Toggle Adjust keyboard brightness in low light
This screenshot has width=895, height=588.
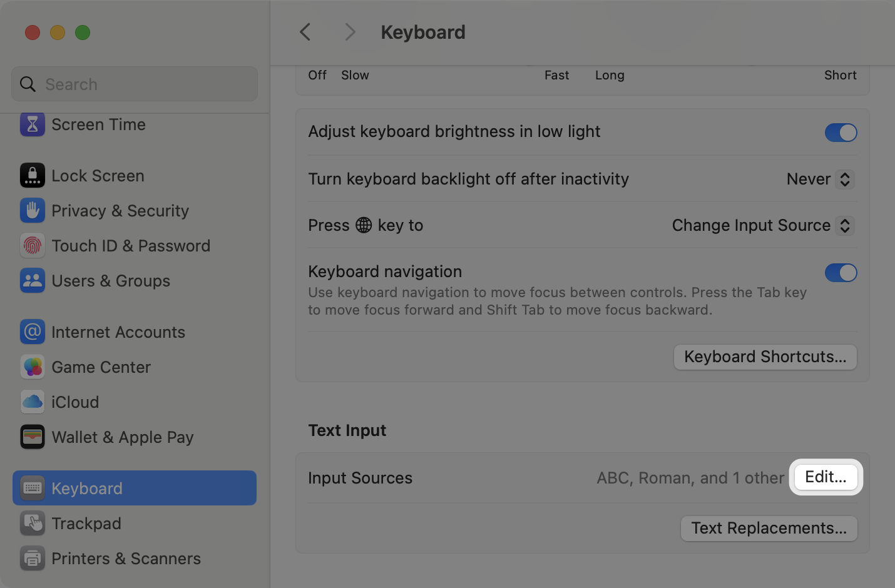pos(841,133)
